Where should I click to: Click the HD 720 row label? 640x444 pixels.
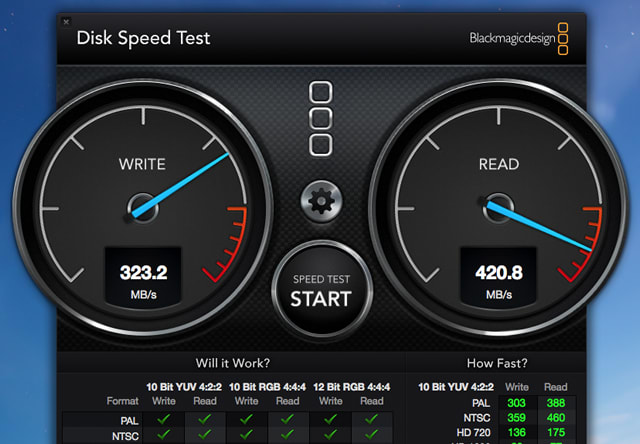pos(473,433)
